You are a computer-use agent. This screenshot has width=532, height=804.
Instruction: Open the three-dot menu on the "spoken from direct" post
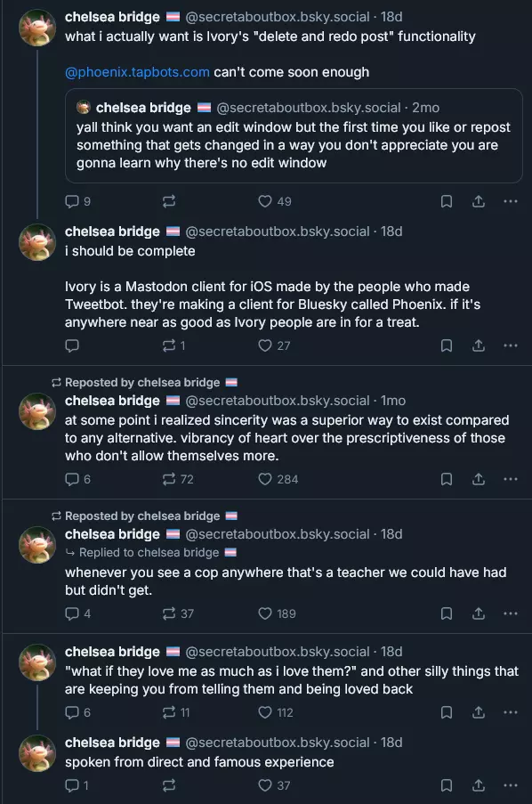coord(511,785)
